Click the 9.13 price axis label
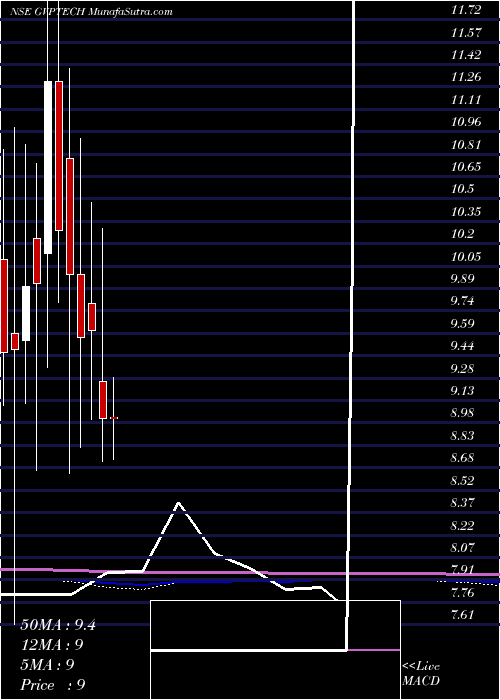The height and width of the screenshot is (700, 500). pyautogui.click(x=462, y=391)
